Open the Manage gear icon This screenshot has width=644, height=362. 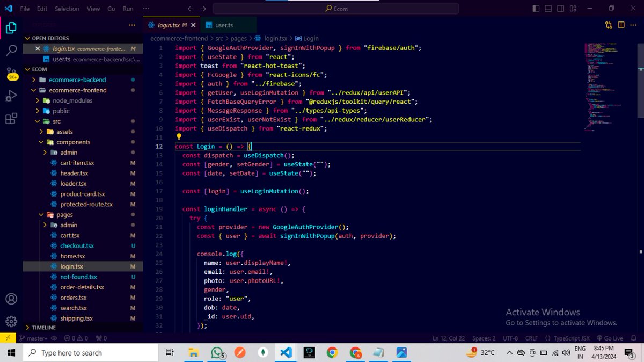[x=11, y=321]
